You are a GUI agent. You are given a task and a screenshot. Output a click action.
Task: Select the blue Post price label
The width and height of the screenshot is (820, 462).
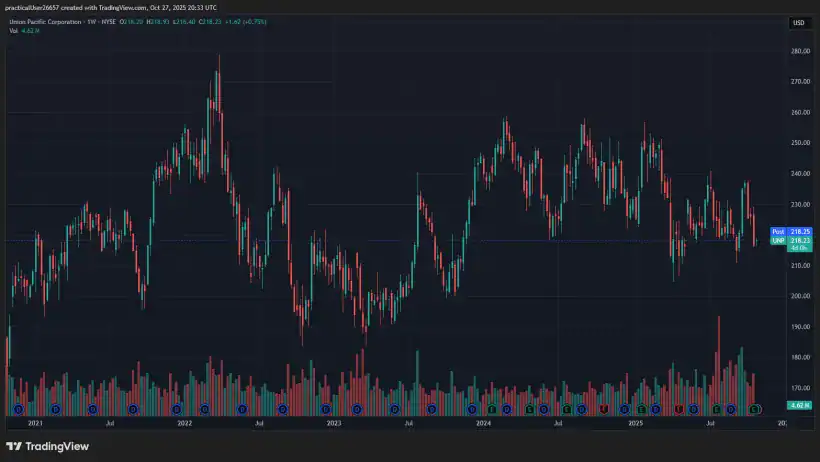(x=777, y=231)
